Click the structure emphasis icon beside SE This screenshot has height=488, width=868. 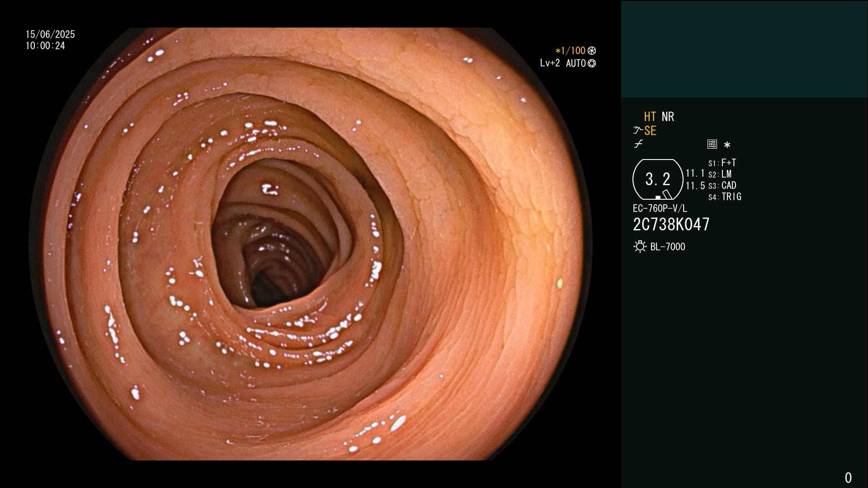(638, 131)
